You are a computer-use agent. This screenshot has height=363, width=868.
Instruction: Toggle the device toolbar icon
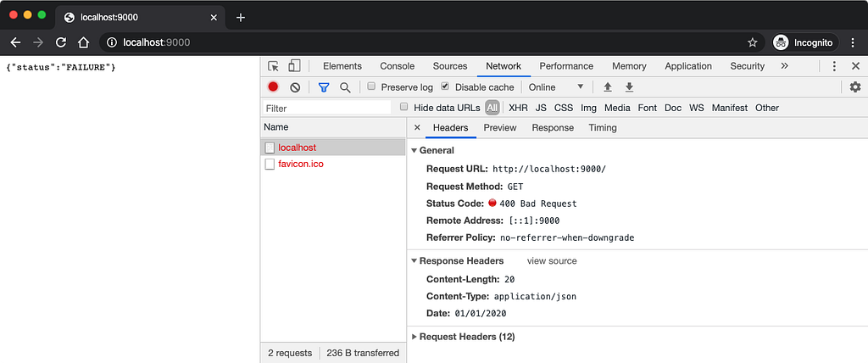point(294,66)
